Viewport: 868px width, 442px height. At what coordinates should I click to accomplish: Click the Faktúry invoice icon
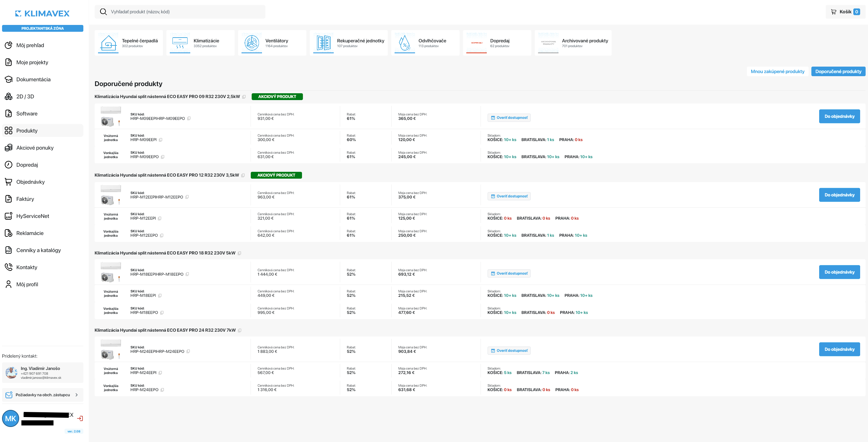(x=9, y=199)
